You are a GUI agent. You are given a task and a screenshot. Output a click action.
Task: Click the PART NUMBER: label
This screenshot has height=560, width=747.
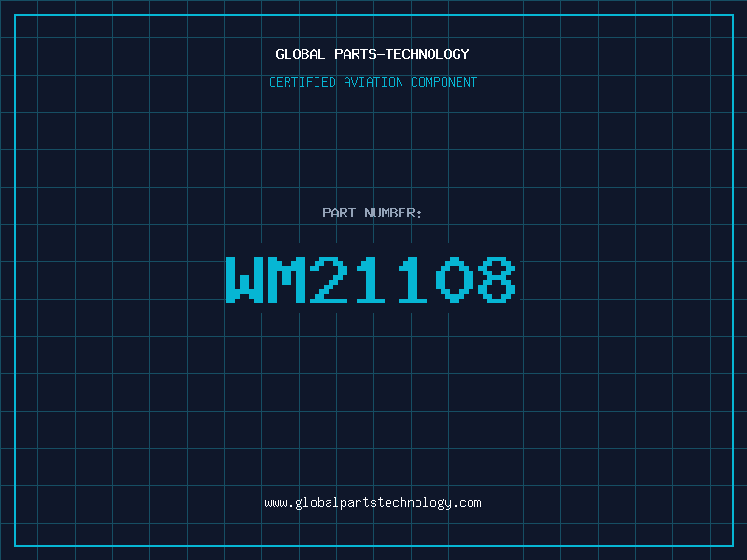click(373, 213)
